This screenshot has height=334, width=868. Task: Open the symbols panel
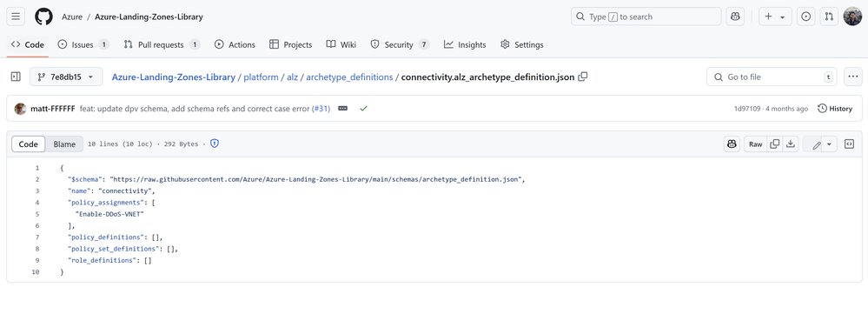[849, 144]
